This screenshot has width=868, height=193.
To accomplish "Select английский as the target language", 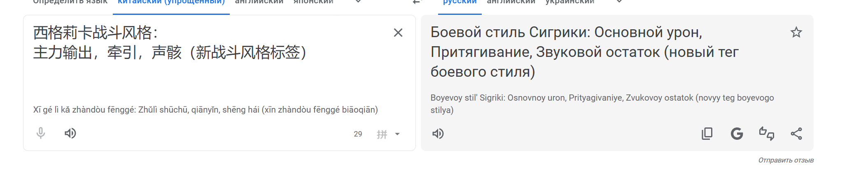I will tap(511, 2).
